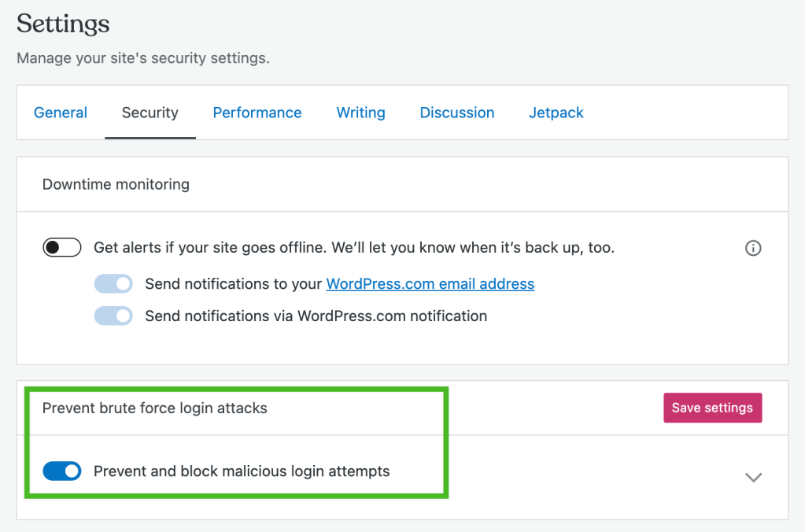805x532 pixels.
Task: Go to the Writing tab
Action: tap(360, 113)
